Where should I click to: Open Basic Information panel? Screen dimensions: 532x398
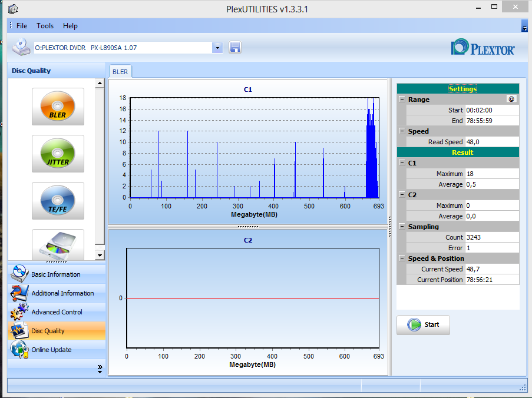point(57,274)
